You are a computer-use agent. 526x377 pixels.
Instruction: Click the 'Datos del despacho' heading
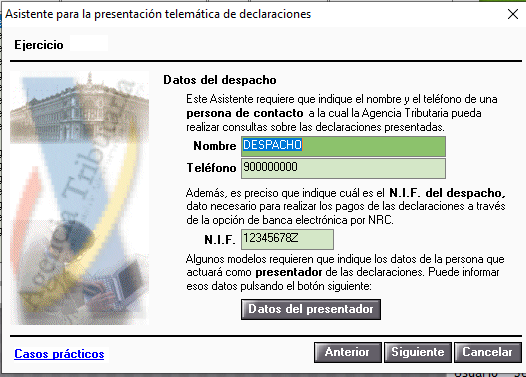[x=220, y=80]
